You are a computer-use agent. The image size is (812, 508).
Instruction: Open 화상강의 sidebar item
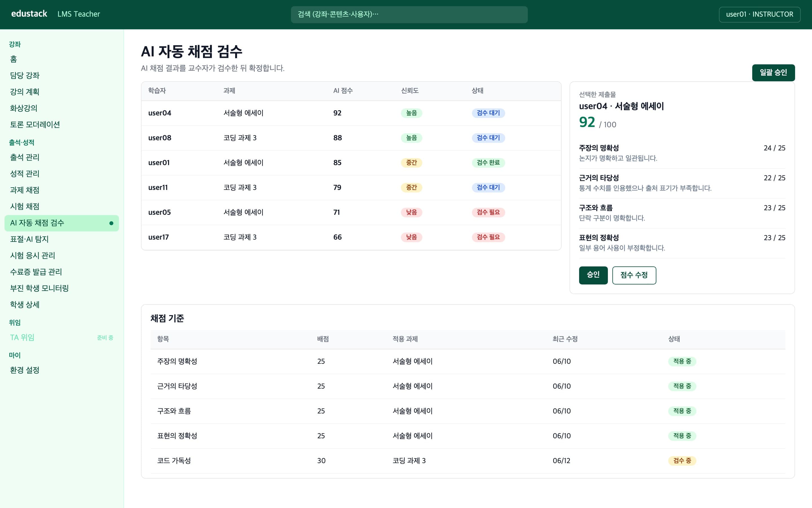(62, 108)
